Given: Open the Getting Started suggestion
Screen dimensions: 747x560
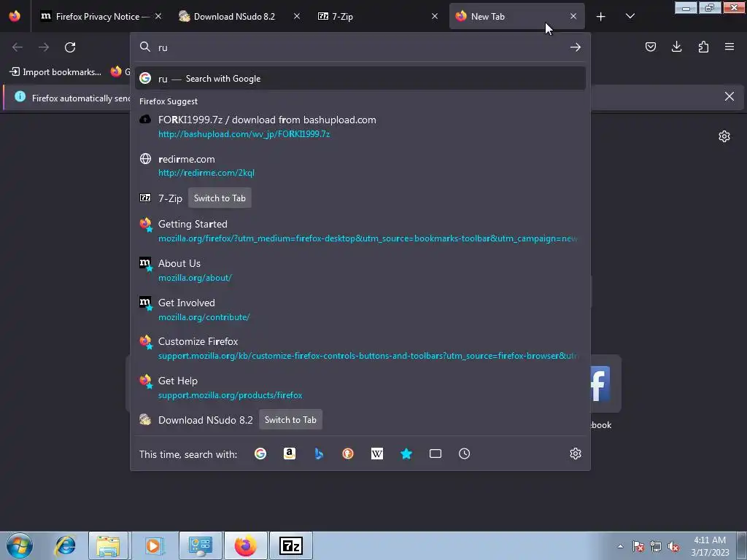Looking at the screenshot, I should (x=360, y=231).
